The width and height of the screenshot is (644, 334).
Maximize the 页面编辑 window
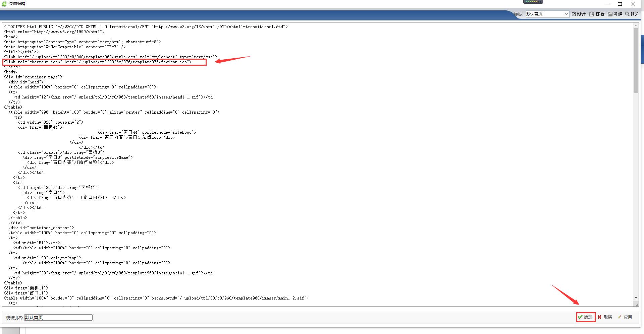(x=620, y=4)
